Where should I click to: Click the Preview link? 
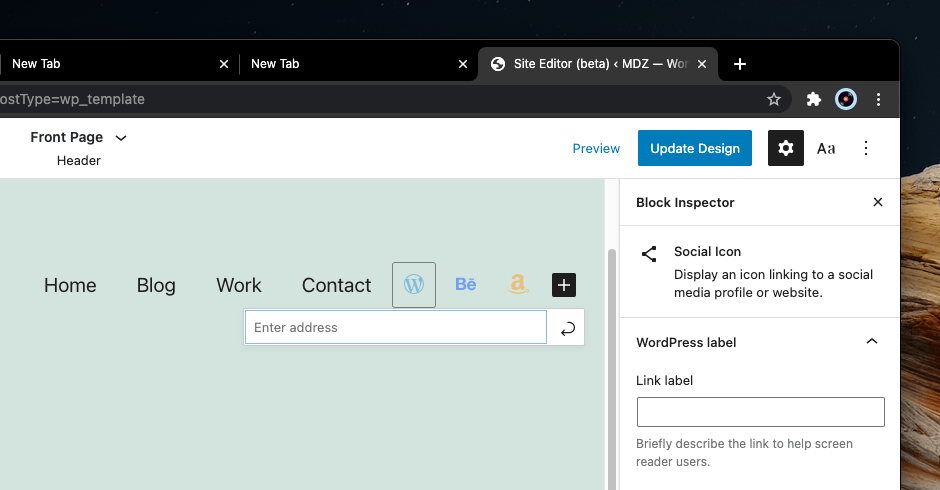tap(596, 148)
